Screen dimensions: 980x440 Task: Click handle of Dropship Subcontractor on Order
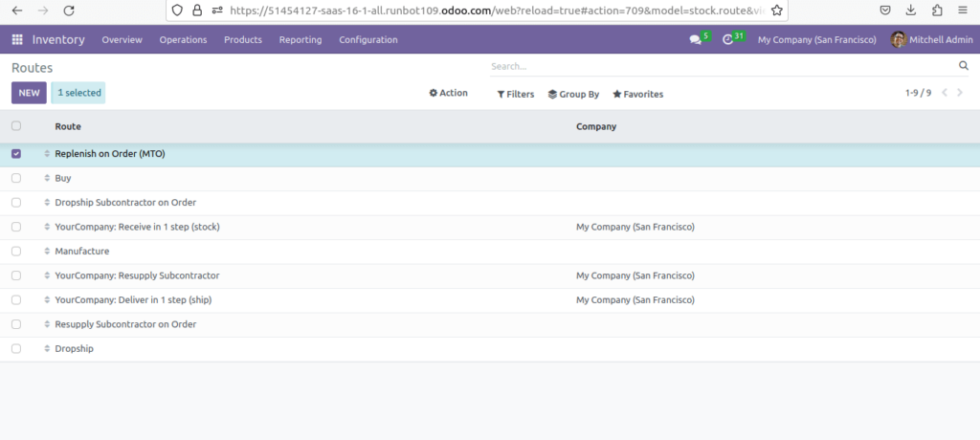[x=47, y=203]
